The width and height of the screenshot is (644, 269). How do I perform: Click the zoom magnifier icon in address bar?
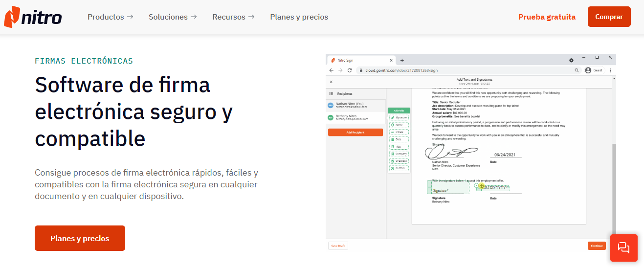577,70
